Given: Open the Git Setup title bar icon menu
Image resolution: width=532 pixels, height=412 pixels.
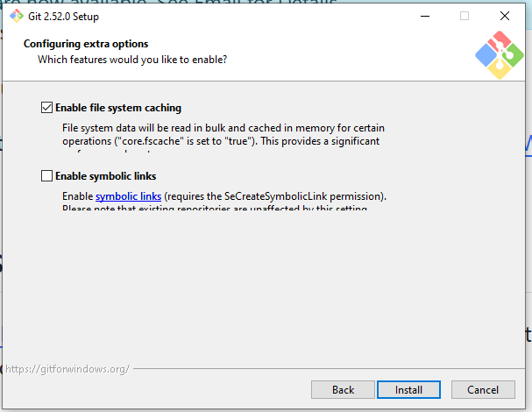Looking at the screenshot, I should point(17,16).
